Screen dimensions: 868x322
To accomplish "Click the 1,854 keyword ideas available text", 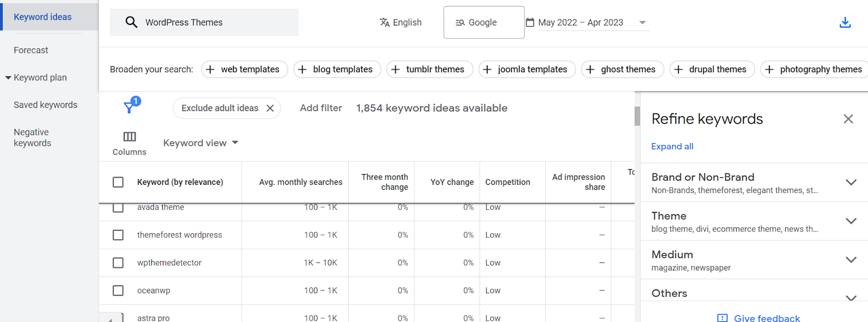I will (432, 108).
